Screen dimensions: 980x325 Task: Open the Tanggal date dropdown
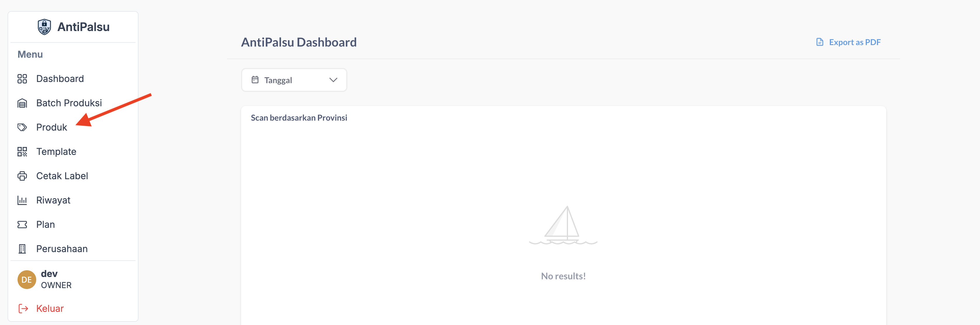click(294, 80)
